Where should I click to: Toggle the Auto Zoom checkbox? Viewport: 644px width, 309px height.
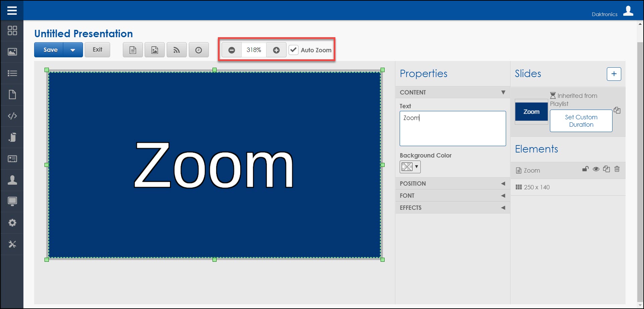(x=294, y=50)
